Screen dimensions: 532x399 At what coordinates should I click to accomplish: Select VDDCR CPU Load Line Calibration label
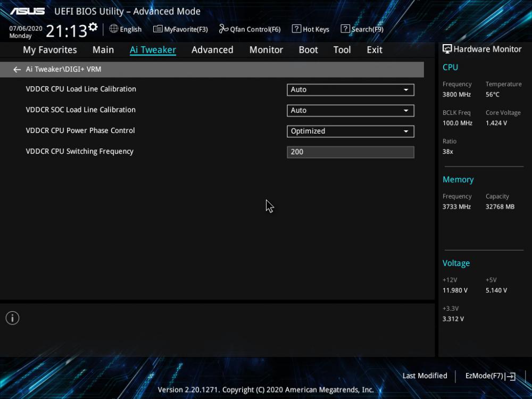coord(81,89)
